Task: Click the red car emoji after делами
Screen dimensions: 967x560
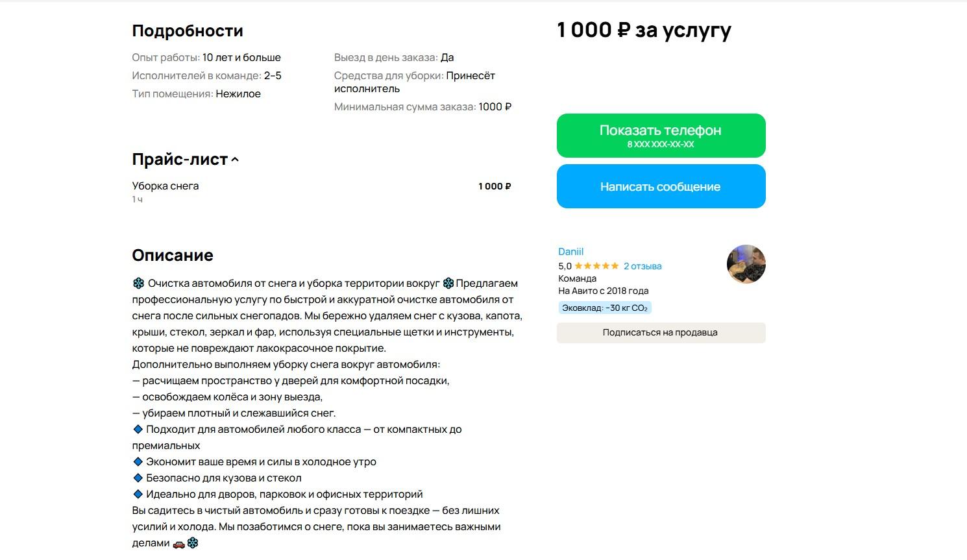Action: point(178,543)
